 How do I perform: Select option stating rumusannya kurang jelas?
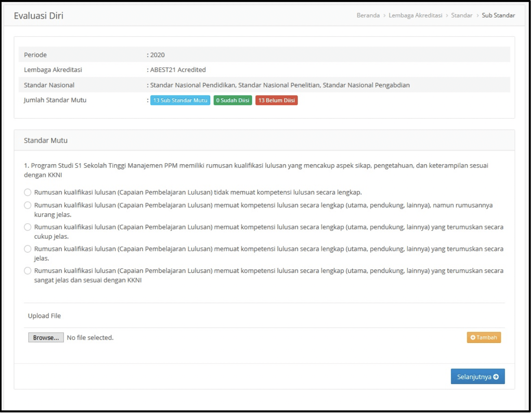point(27,205)
